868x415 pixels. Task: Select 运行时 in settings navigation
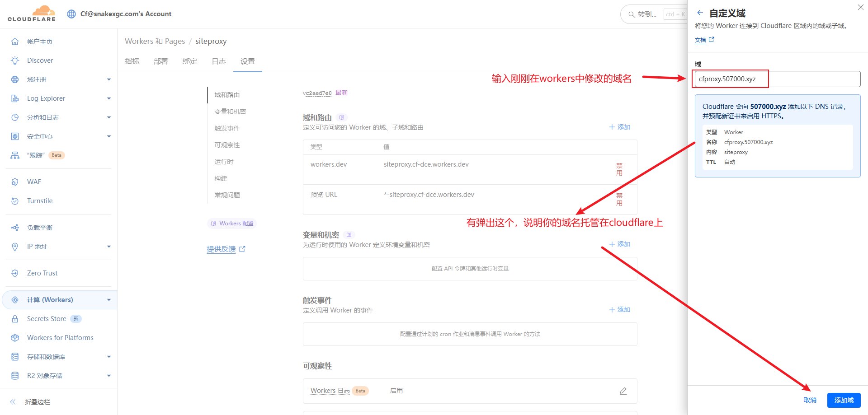click(x=224, y=162)
